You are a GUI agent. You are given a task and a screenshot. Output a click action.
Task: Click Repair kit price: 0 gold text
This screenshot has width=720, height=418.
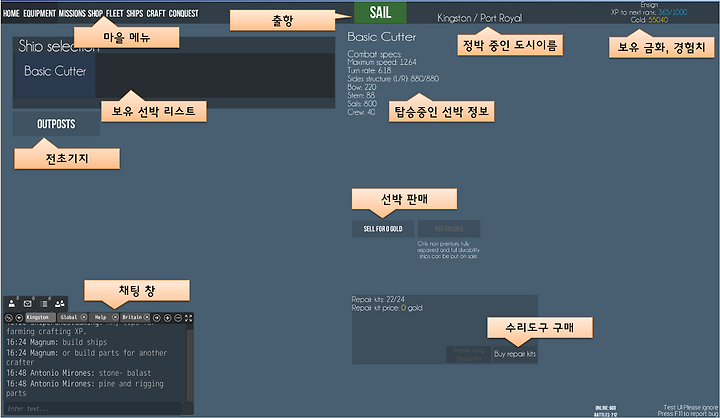(x=387, y=308)
